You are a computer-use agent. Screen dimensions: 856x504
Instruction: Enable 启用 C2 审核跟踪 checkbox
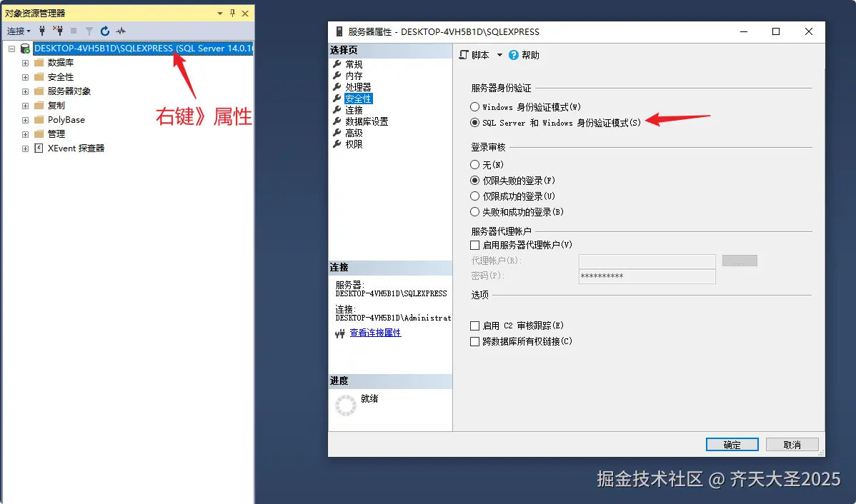click(475, 326)
